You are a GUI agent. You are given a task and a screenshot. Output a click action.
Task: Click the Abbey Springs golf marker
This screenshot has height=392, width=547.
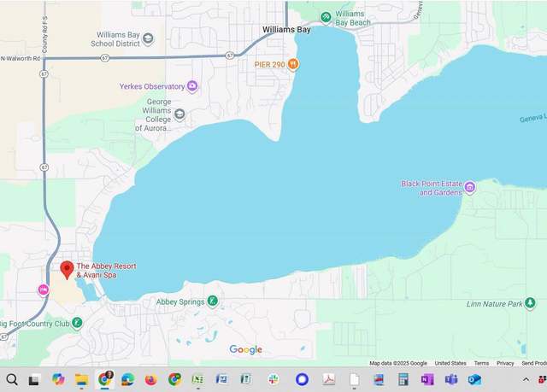click(213, 301)
